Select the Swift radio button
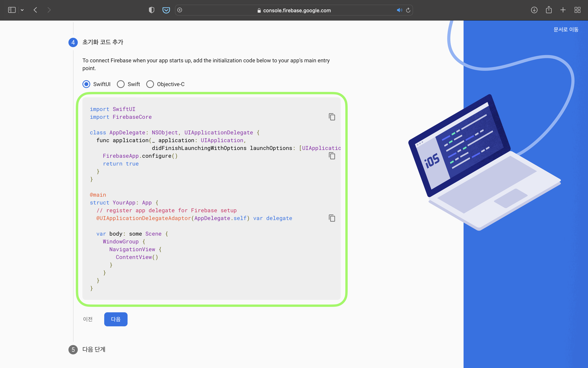 point(121,84)
